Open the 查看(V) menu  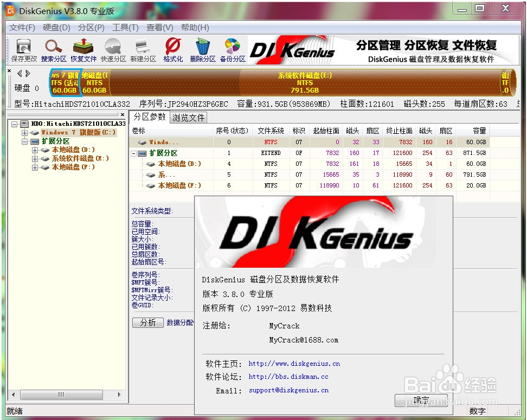pos(159,28)
